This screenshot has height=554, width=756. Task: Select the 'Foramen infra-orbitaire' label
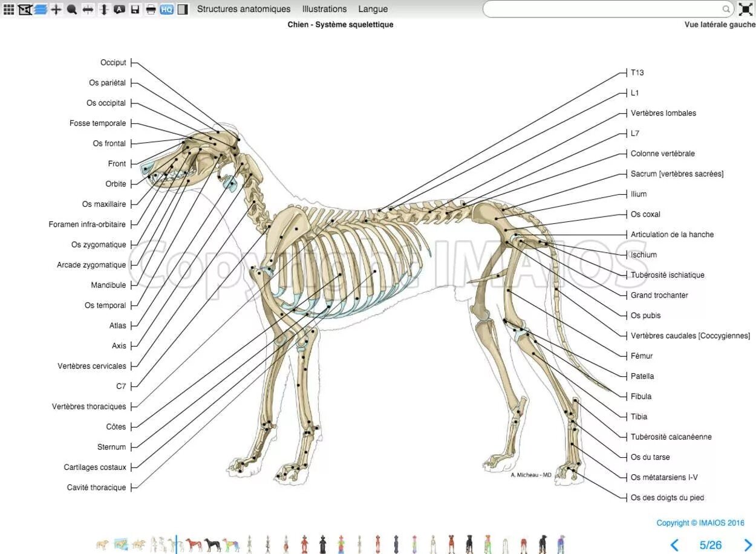88,224
